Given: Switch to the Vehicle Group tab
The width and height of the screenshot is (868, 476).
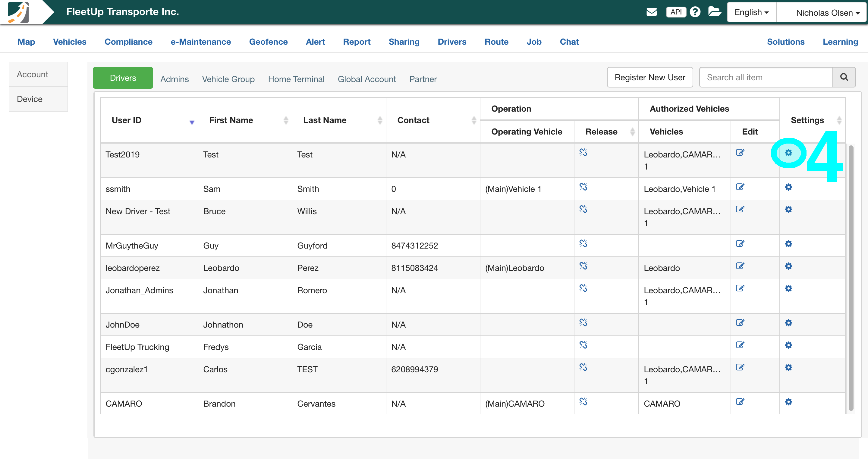Looking at the screenshot, I should (228, 79).
